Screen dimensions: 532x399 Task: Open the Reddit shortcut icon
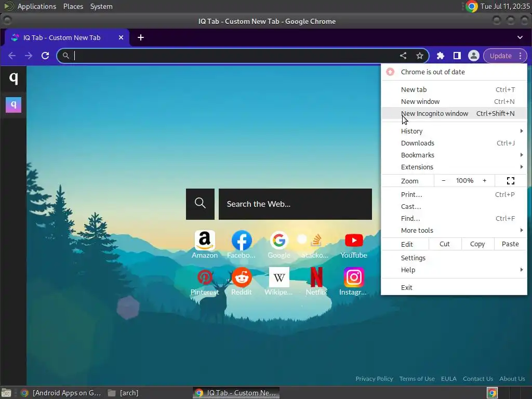point(242,277)
